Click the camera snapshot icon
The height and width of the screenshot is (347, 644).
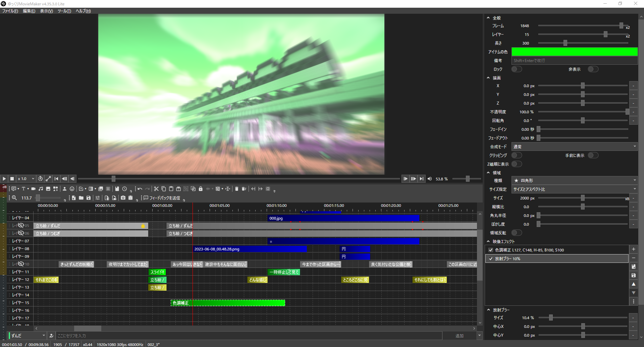(x=123, y=198)
